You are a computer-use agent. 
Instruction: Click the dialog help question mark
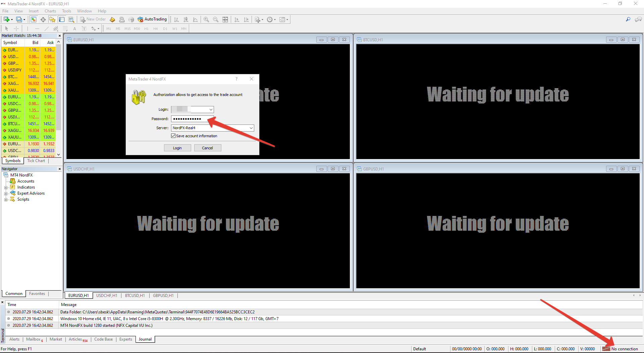pyautogui.click(x=236, y=79)
